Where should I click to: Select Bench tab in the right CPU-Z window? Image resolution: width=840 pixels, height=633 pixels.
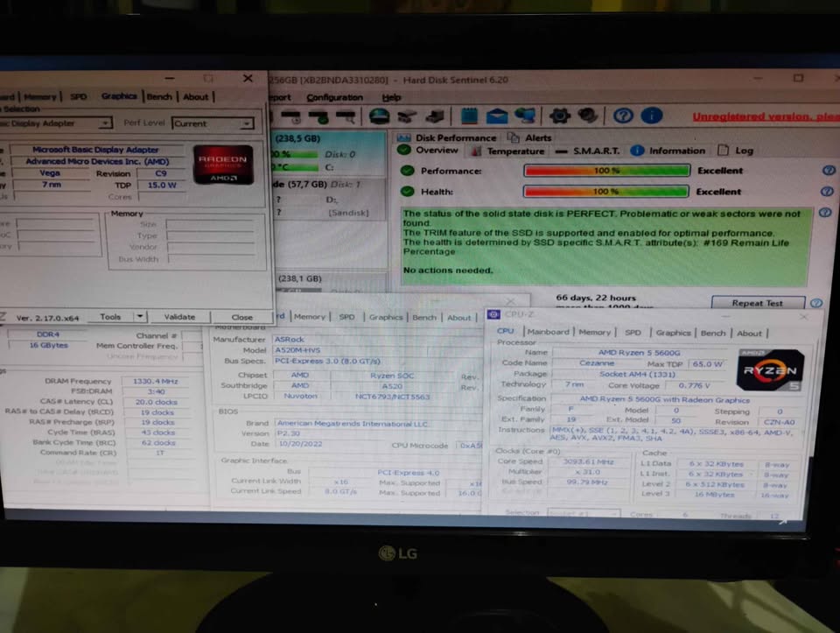click(712, 333)
